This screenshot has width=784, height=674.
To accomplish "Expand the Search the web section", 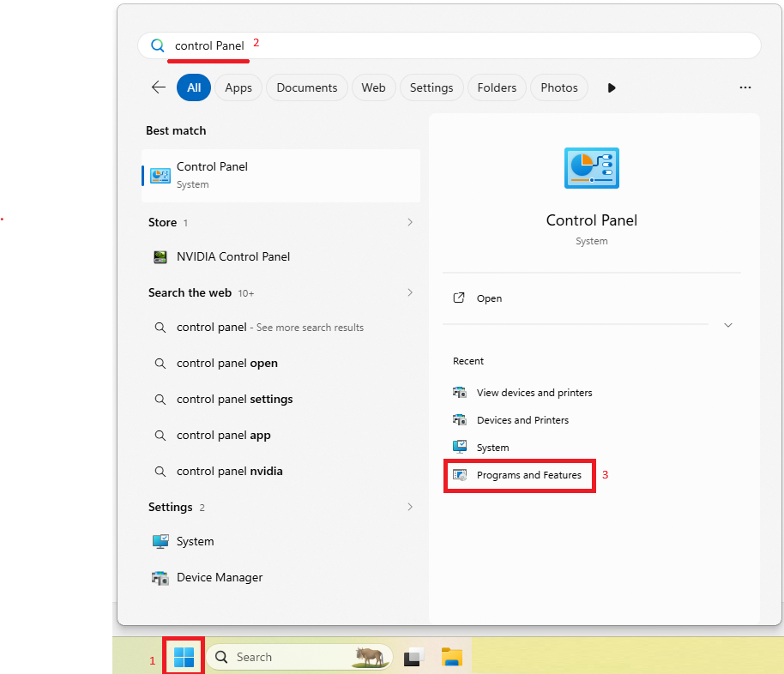I will [x=410, y=292].
